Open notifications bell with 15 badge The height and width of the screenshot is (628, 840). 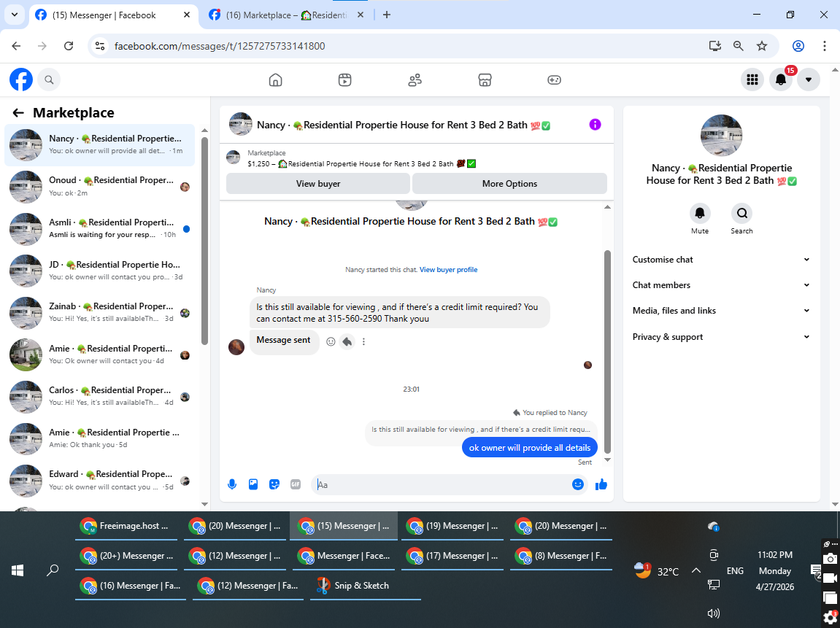point(781,80)
